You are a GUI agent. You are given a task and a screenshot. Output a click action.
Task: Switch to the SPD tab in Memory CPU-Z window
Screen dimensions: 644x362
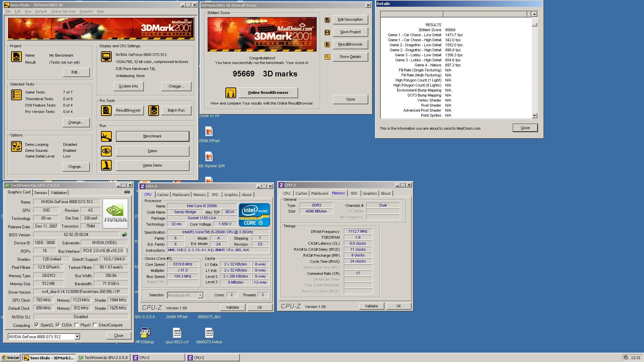click(x=354, y=193)
